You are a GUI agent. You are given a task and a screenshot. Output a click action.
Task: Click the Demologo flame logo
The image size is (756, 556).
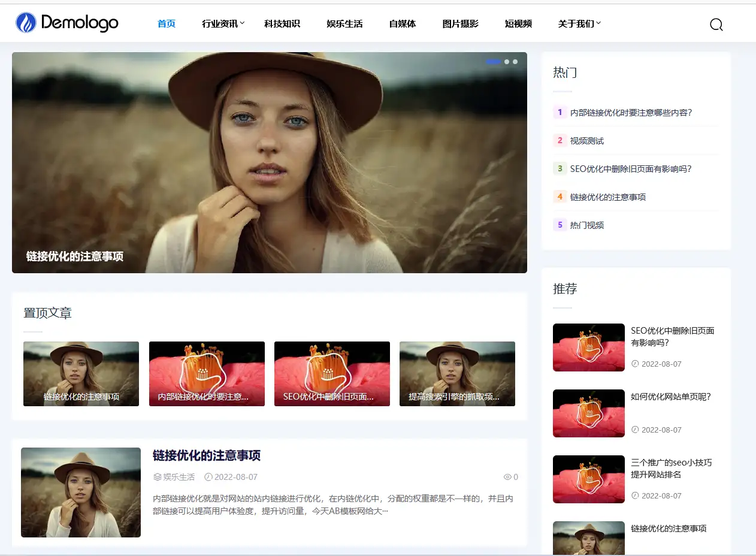click(x=26, y=23)
